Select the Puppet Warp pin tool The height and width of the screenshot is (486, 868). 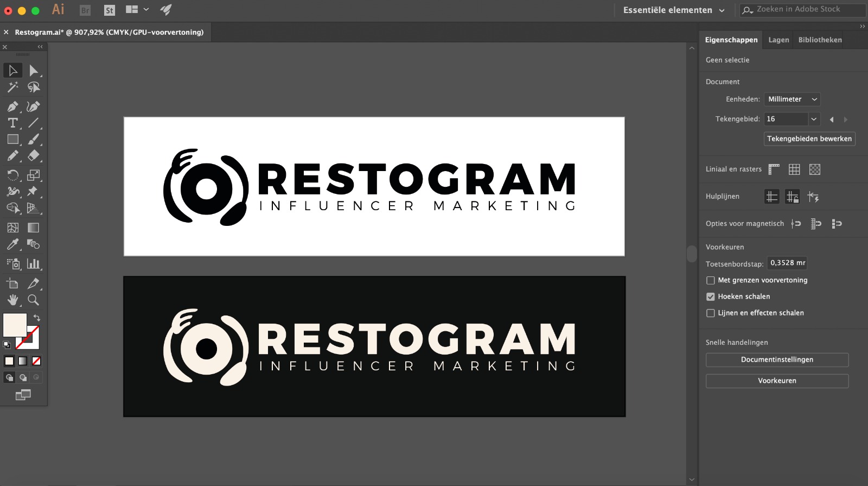point(34,191)
